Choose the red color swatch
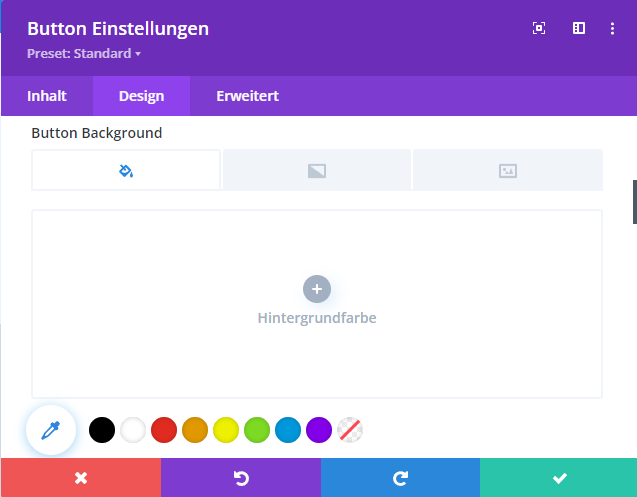 pyautogui.click(x=164, y=430)
